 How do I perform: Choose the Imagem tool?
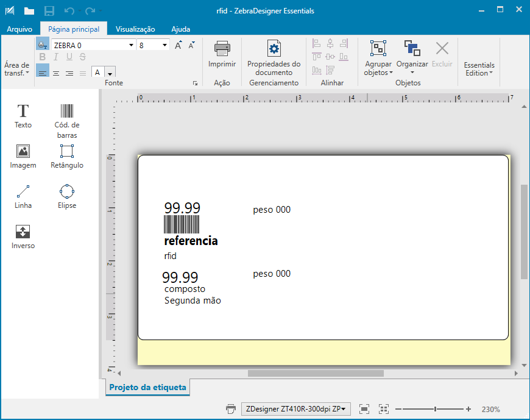(23, 155)
